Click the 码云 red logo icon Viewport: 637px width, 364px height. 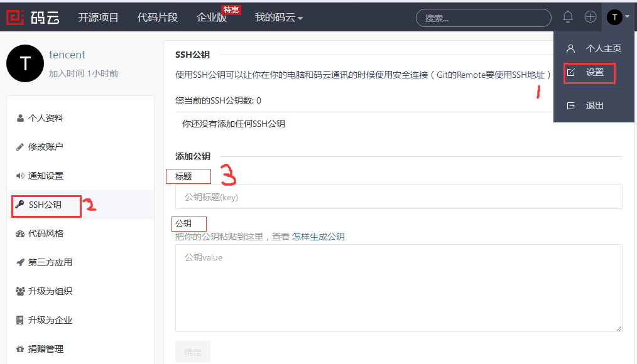point(15,17)
